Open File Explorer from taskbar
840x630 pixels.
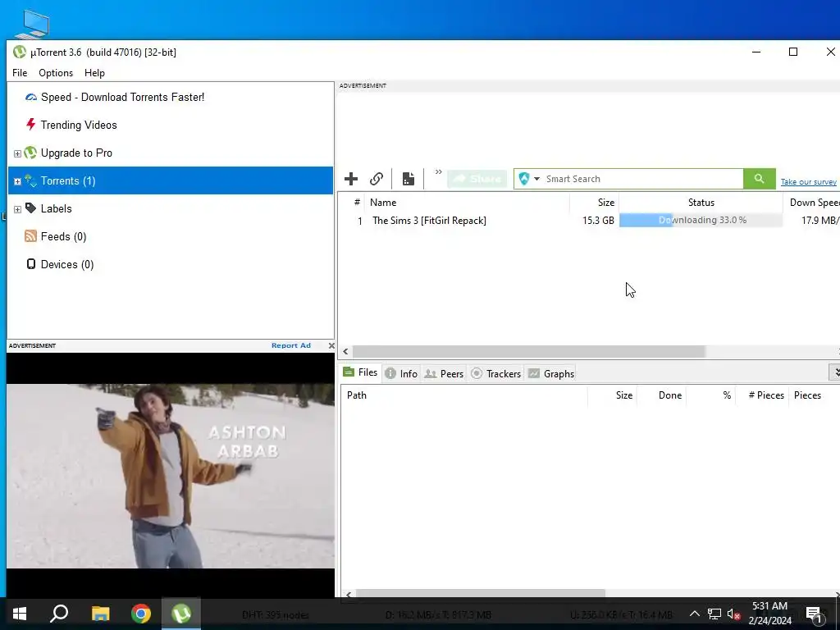(x=100, y=614)
